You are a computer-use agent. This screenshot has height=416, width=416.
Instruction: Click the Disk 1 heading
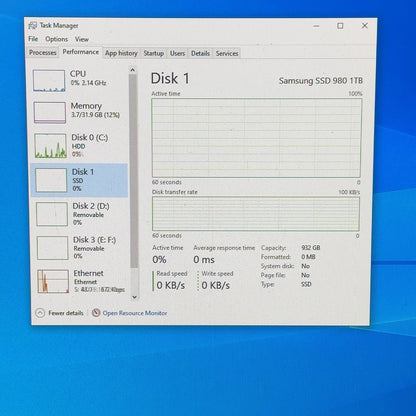170,79
